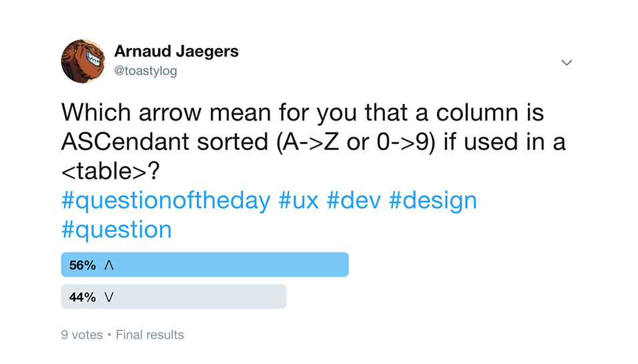The image size is (638, 364).
Task: Open the #design hashtag
Action: (x=432, y=200)
